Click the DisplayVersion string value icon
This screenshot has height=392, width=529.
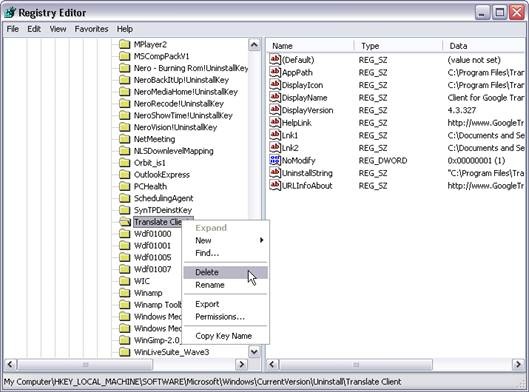(275, 110)
